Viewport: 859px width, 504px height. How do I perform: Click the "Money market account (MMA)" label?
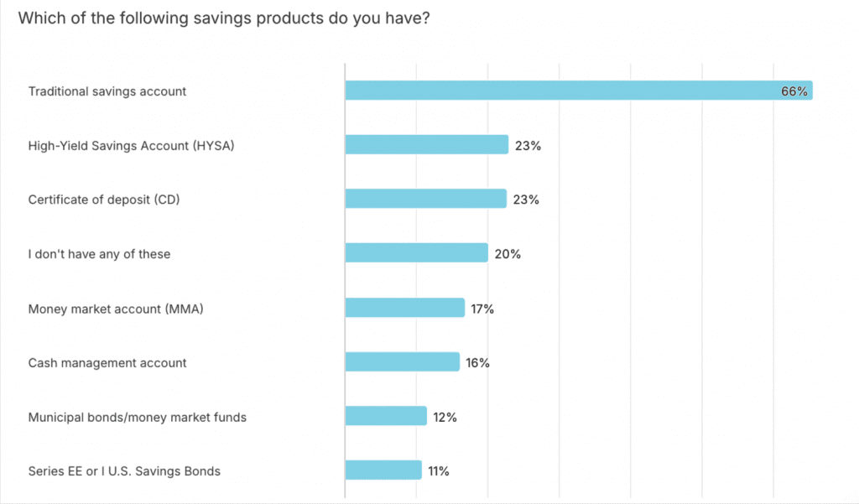116,309
